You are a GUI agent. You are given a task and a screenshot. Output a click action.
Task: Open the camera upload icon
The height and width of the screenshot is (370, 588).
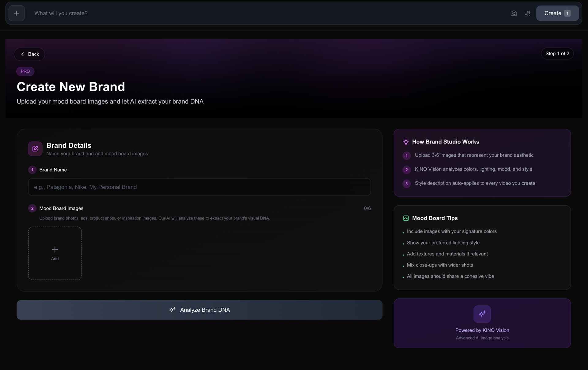tap(514, 13)
